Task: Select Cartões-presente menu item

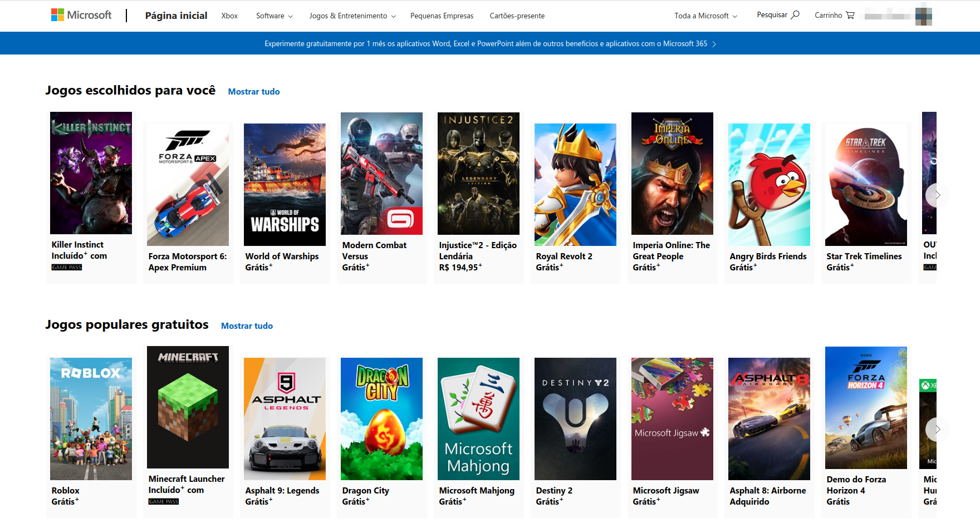Action: [x=517, y=16]
